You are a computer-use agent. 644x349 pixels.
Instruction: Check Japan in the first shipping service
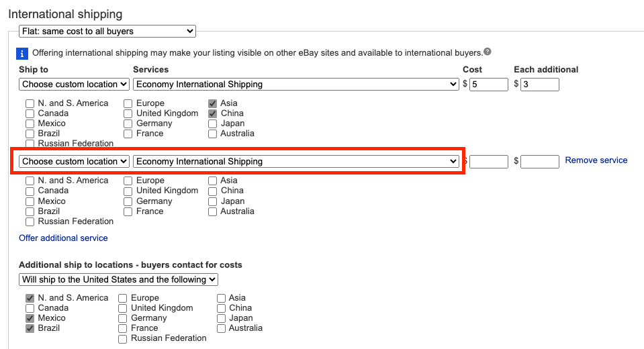tap(212, 123)
